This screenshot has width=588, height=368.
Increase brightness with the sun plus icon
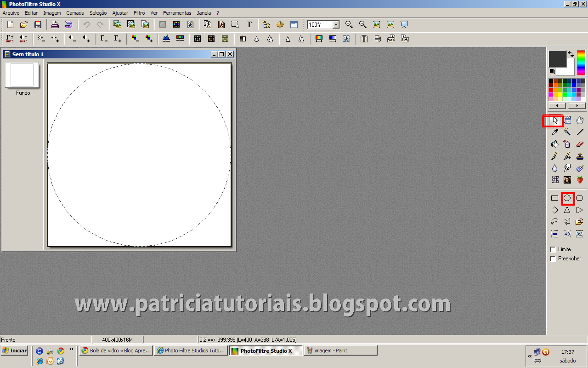[x=55, y=39]
